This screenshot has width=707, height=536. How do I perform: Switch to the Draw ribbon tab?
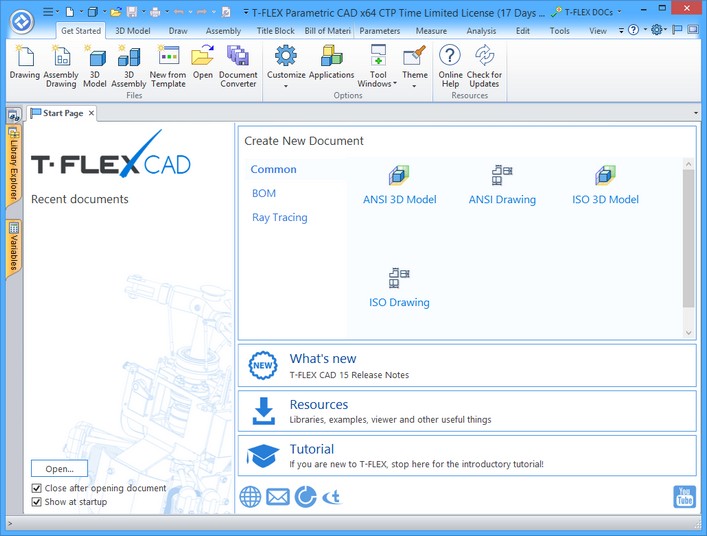coord(178,31)
